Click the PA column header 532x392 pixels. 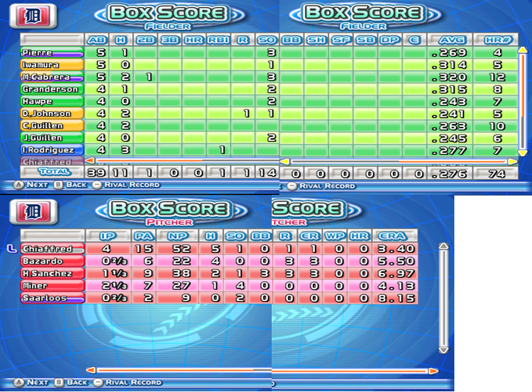click(144, 236)
